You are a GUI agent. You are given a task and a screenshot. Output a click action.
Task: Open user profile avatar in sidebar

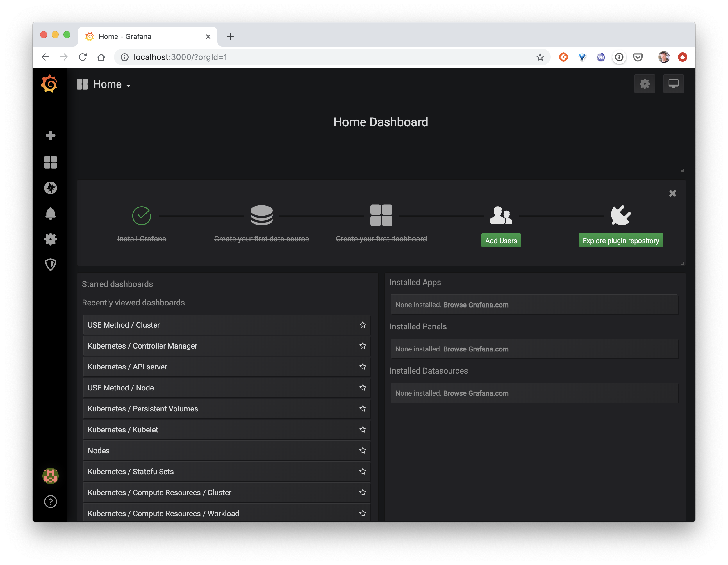(50, 476)
